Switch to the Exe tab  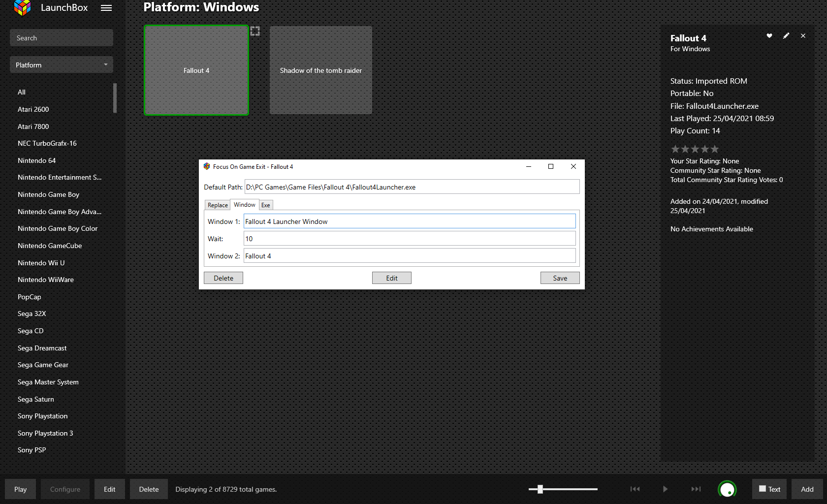[266, 205]
